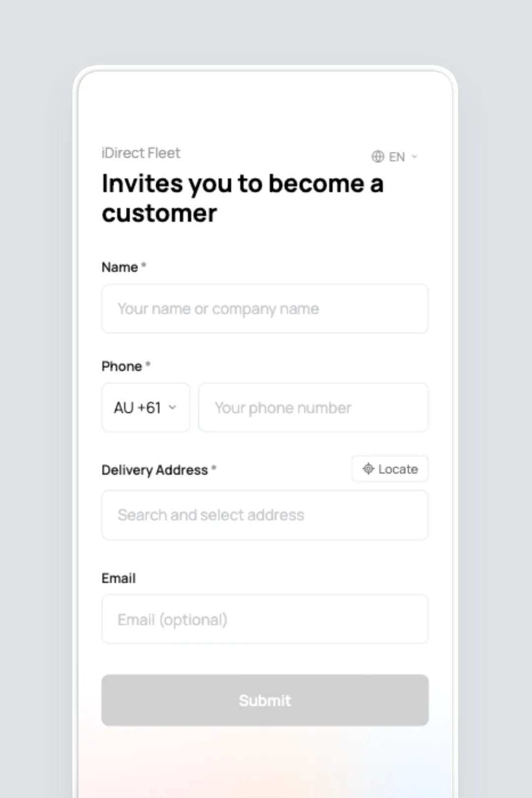The image size is (532, 798).
Task: Click the chevron beside AU +61
Action: 172,407
